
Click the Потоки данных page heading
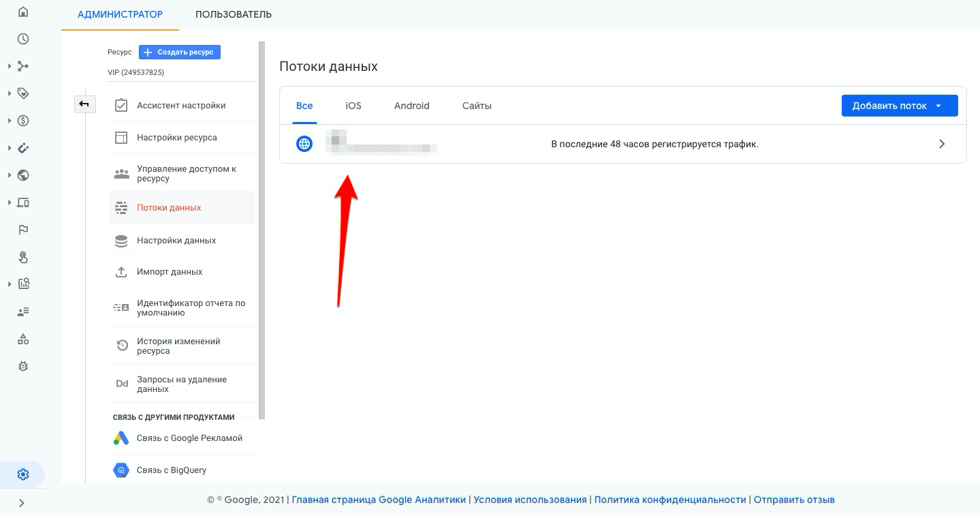(x=328, y=67)
